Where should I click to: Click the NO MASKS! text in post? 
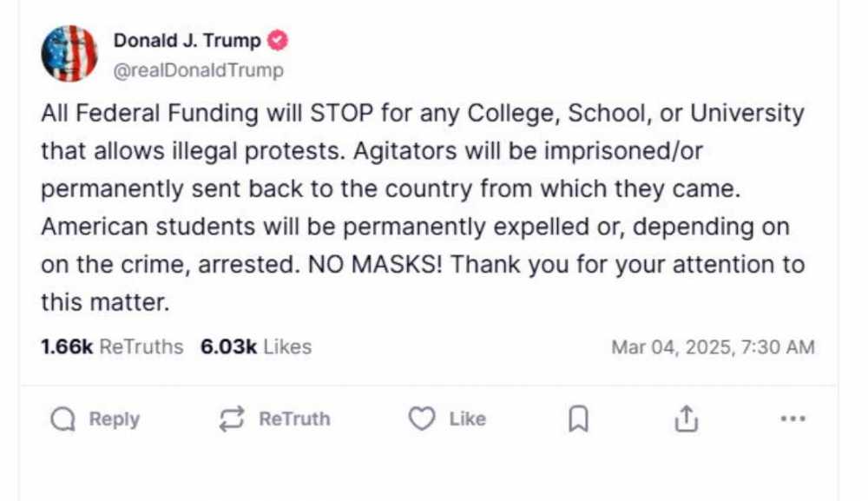point(375,265)
